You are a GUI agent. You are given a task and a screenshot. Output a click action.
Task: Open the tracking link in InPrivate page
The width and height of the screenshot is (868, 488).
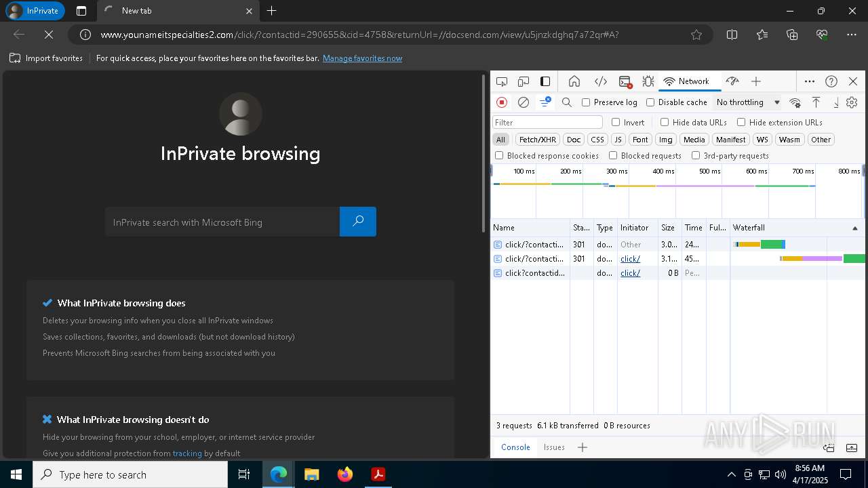click(x=187, y=453)
